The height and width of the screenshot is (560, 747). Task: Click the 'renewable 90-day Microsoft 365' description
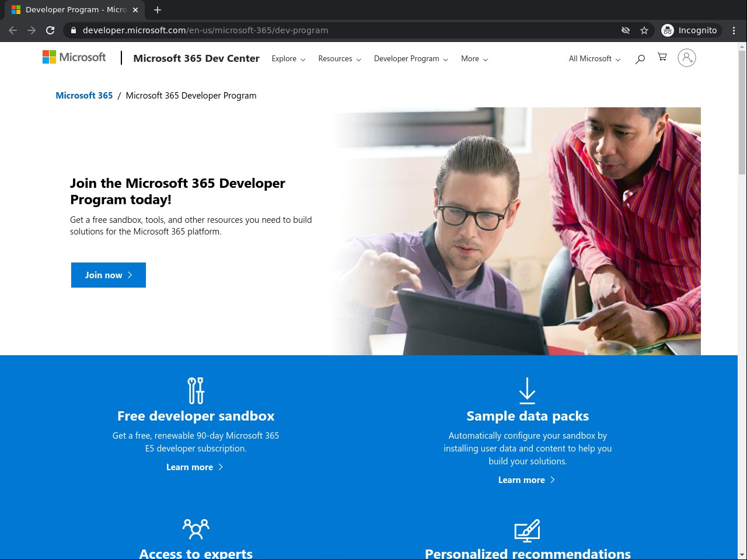(x=196, y=442)
